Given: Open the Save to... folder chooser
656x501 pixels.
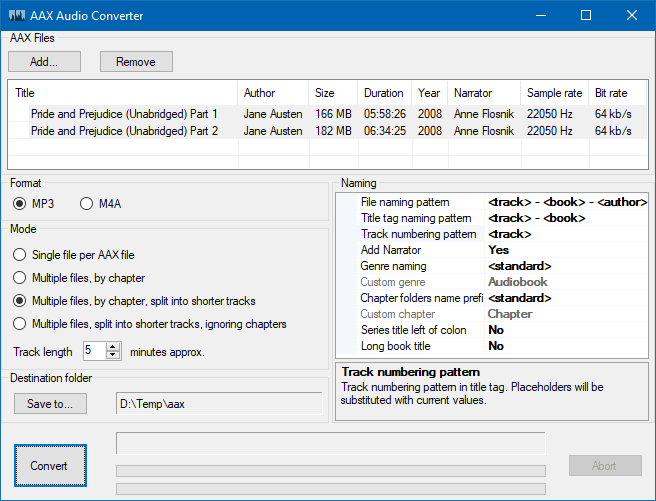Looking at the screenshot, I should pyautogui.click(x=51, y=404).
